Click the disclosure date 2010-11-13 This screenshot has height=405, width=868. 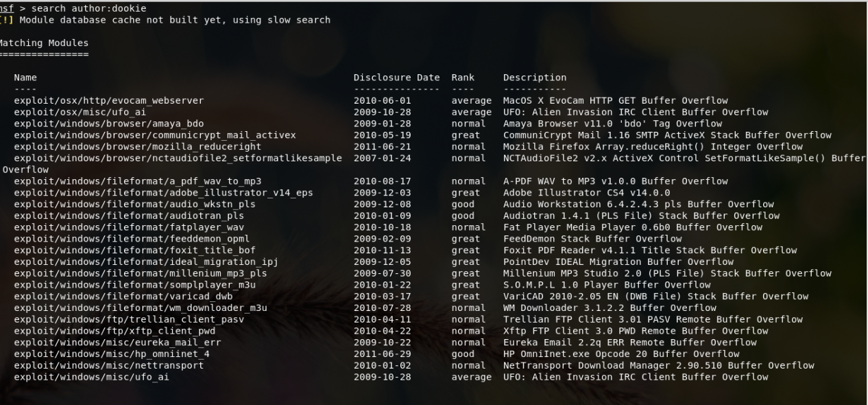click(x=383, y=251)
